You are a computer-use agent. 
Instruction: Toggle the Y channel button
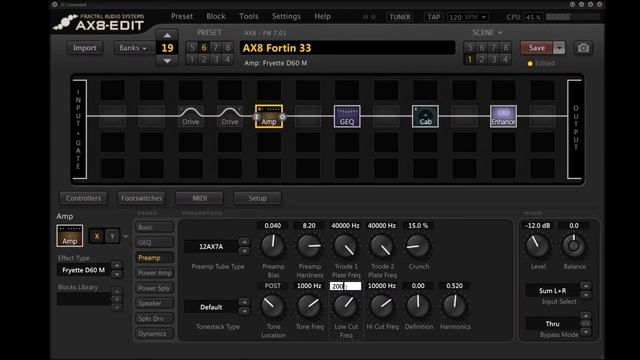coord(112,236)
